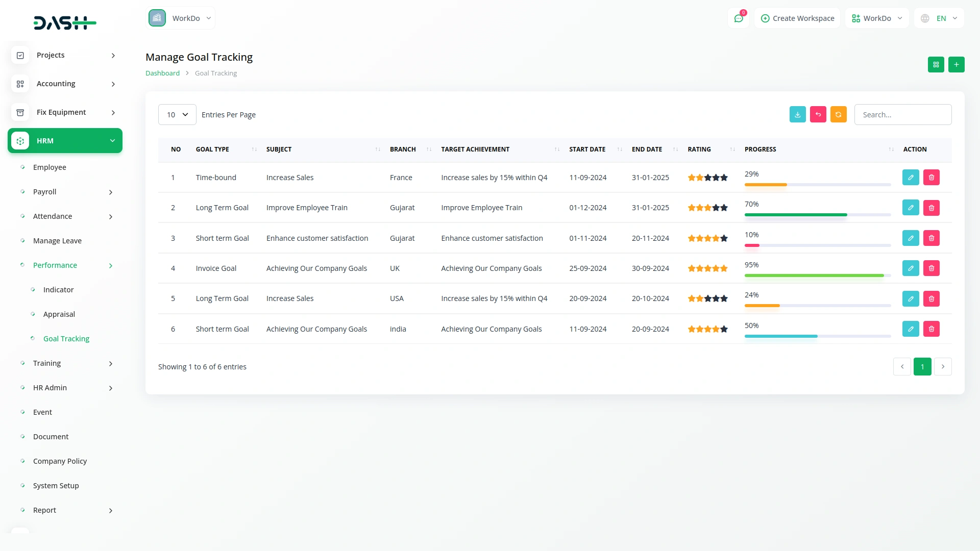Click the green plus create goal button
This screenshot has width=980, height=551.
[x=956, y=64]
